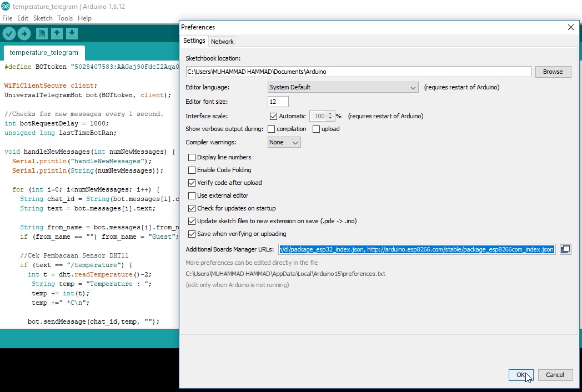This screenshot has height=392, width=582.
Task: Click the 'bot.sendMessage(chat_id,temp, "");' line
Action: [93, 322]
